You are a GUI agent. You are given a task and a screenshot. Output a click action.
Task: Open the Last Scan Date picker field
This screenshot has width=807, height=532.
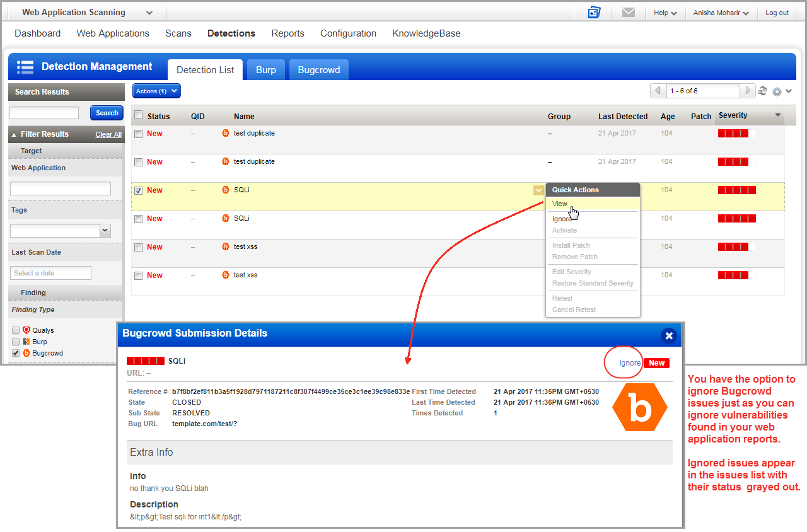pyautogui.click(x=51, y=273)
